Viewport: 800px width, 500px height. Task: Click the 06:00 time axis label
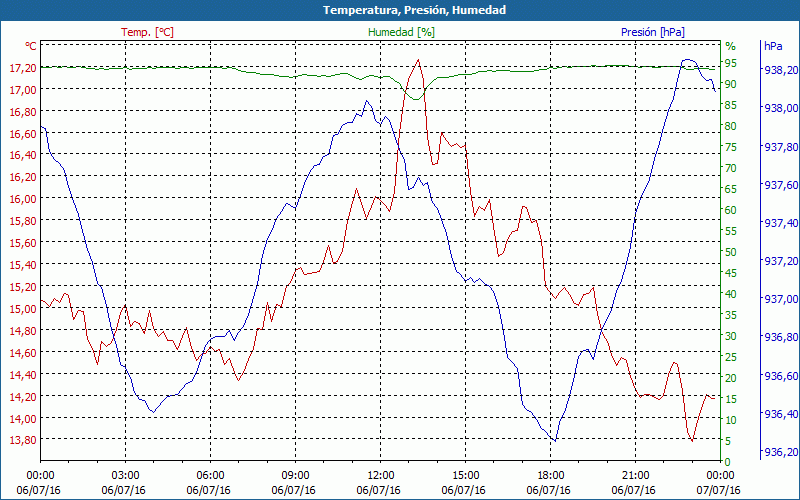(x=210, y=476)
